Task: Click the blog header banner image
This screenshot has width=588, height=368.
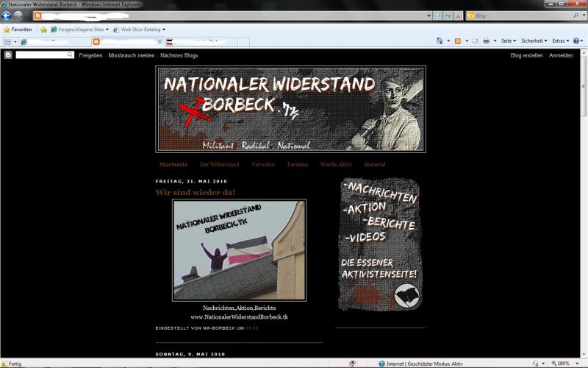Action: click(290, 109)
